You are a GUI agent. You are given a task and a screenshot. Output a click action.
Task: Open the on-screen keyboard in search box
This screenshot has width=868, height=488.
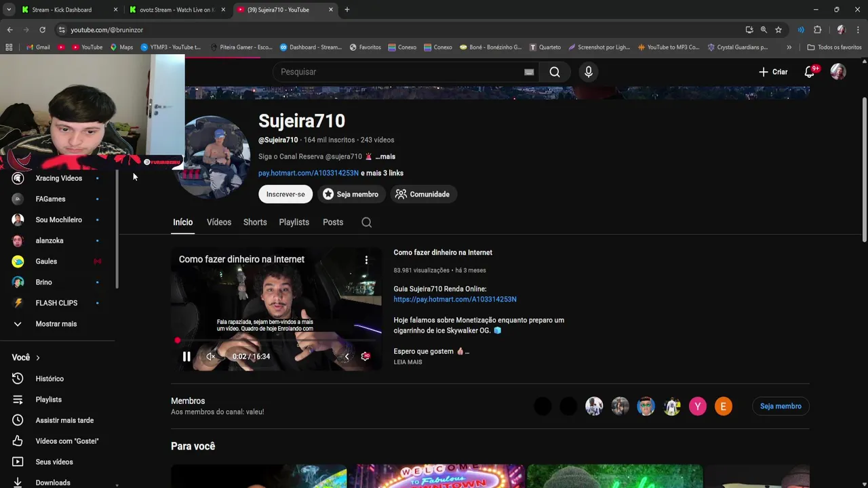click(x=529, y=72)
